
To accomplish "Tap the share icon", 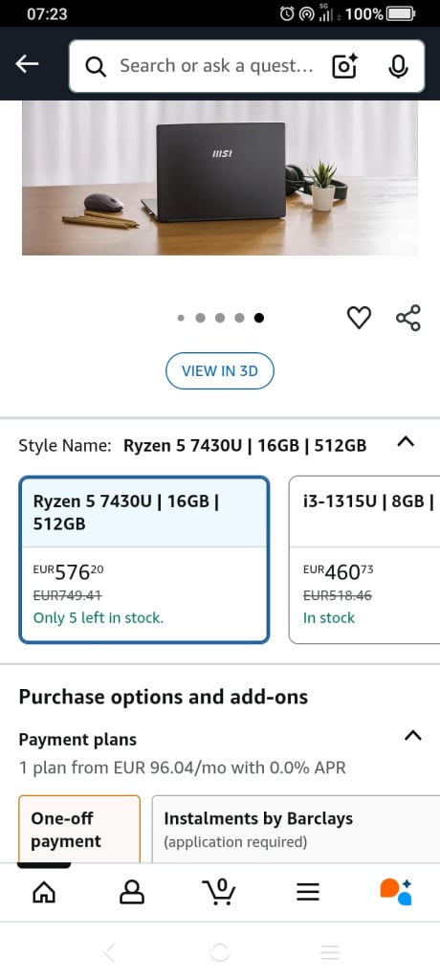I will 408,318.
